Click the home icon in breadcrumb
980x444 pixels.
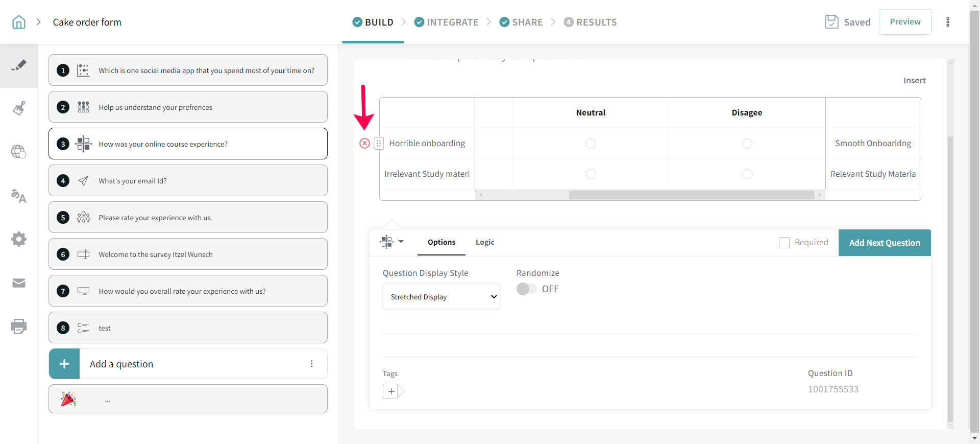[x=19, y=22]
